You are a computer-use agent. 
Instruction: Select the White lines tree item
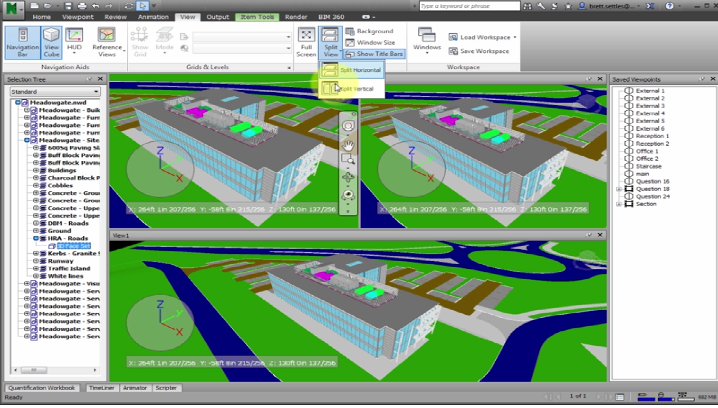(x=65, y=276)
